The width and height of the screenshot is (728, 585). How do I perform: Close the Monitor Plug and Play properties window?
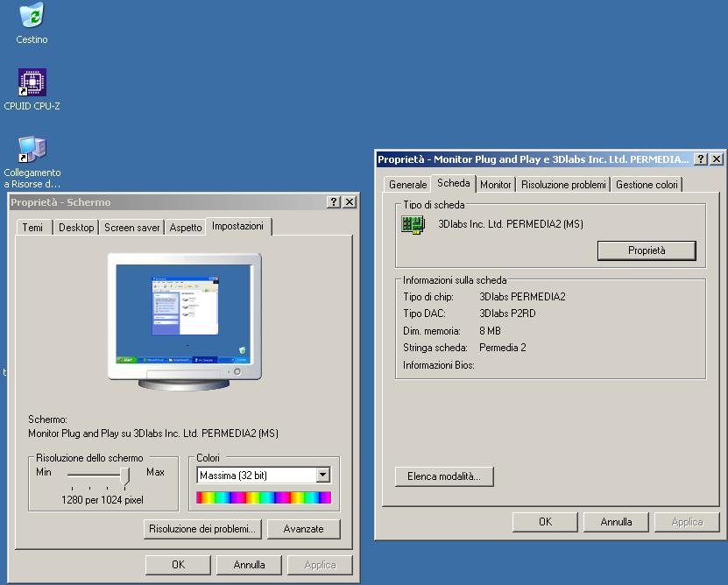pyautogui.click(x=717, y=159)
